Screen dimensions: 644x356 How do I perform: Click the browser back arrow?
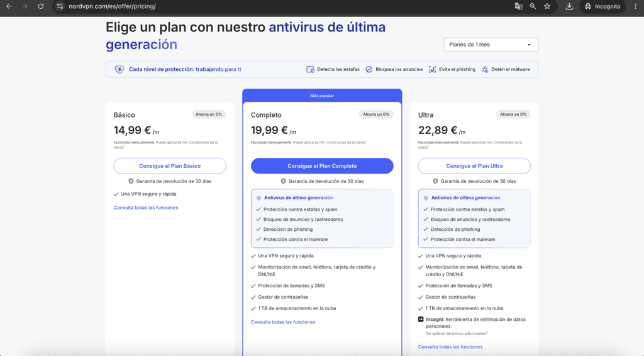pos(9,6)
